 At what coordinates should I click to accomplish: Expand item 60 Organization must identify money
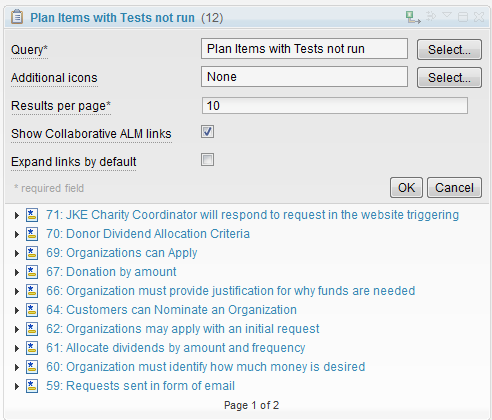[17, 367]
